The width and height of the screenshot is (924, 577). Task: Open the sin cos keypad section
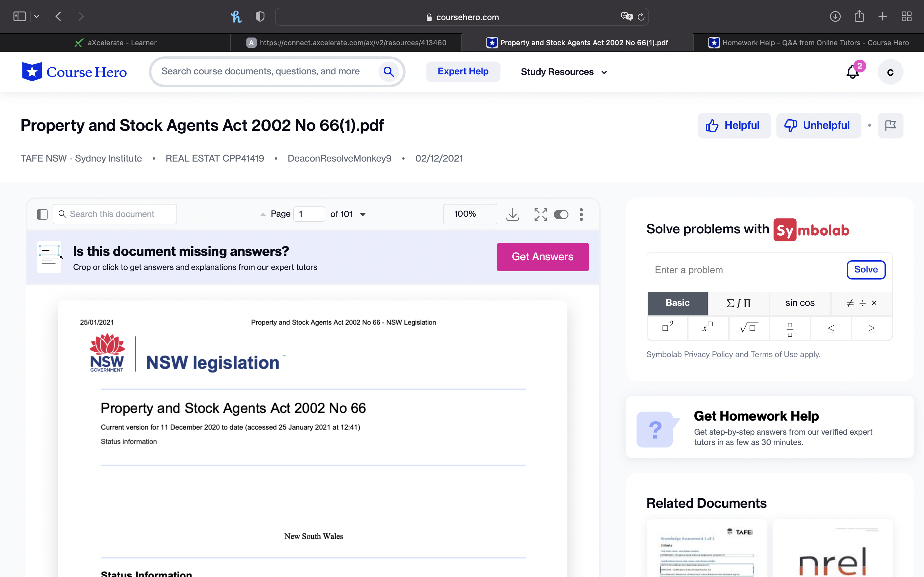click(x=800, y=303)
